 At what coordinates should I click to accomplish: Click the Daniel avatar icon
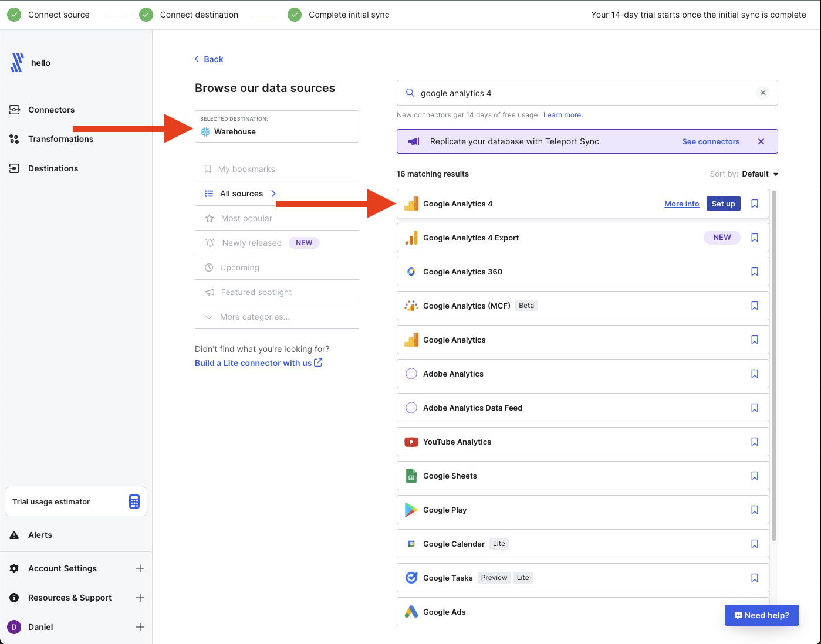point(14,627)
